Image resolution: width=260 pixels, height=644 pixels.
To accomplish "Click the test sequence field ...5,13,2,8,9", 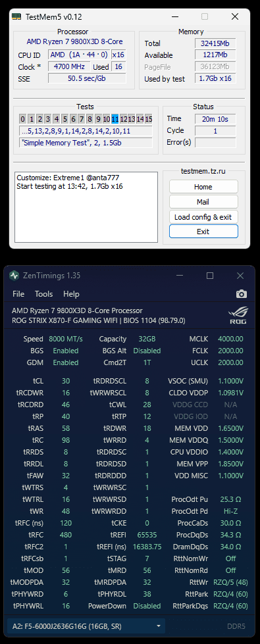I will coord(86,131).
